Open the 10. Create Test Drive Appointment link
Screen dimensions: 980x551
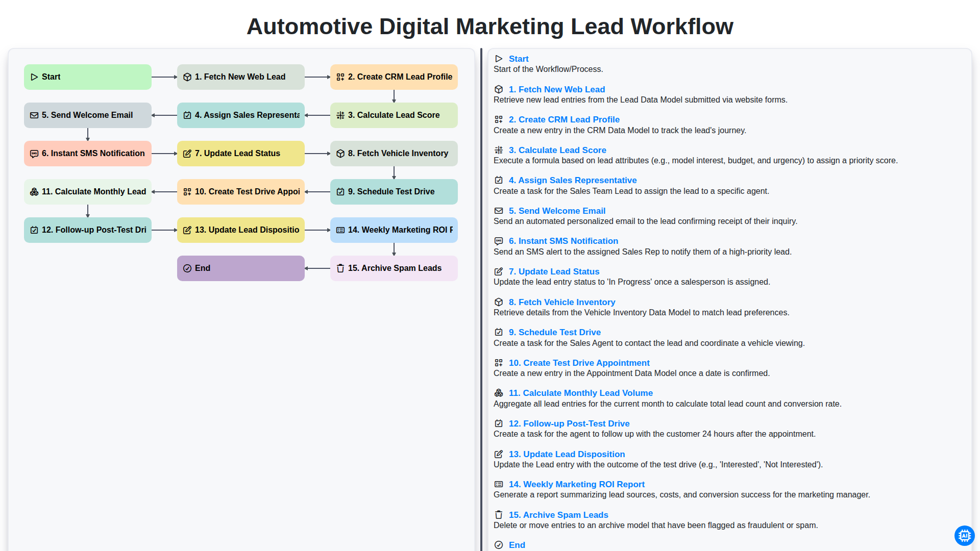tap(579, 363)
